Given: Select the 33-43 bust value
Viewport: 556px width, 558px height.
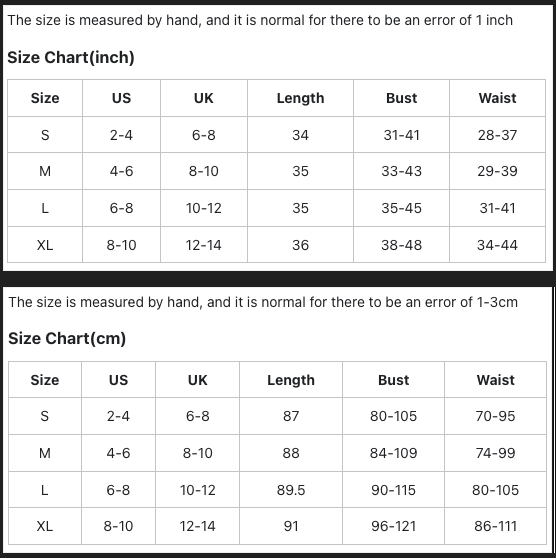Looking at the screenshot, I should click(402, 172).
